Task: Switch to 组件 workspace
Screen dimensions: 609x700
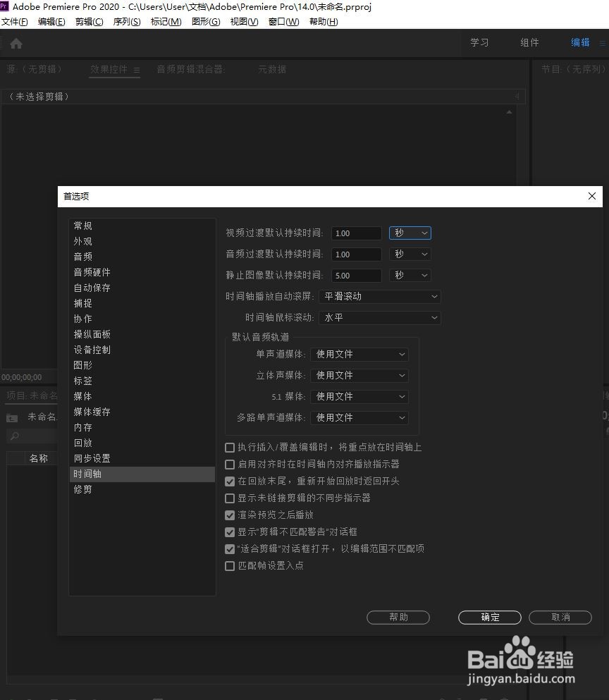Action: tap(529, 43)
